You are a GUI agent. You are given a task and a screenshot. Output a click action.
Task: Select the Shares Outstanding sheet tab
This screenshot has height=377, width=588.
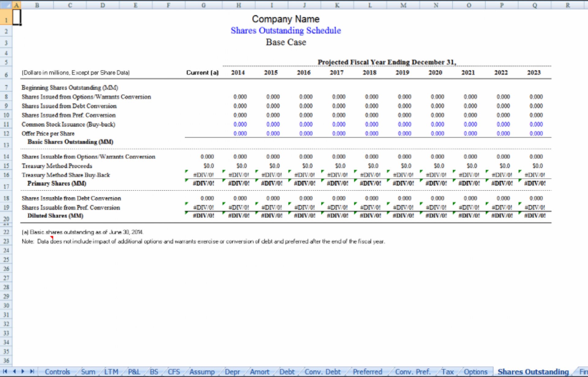533,372
